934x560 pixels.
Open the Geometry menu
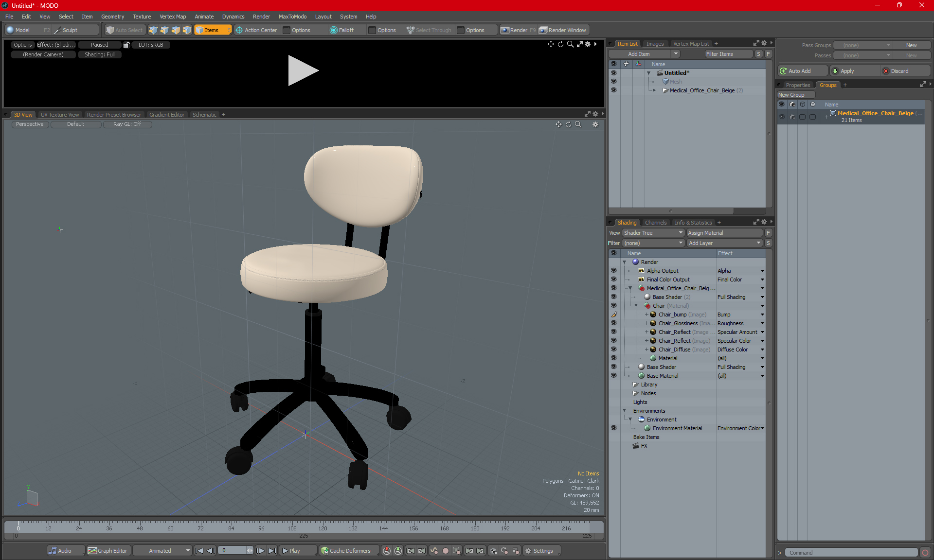112,17
